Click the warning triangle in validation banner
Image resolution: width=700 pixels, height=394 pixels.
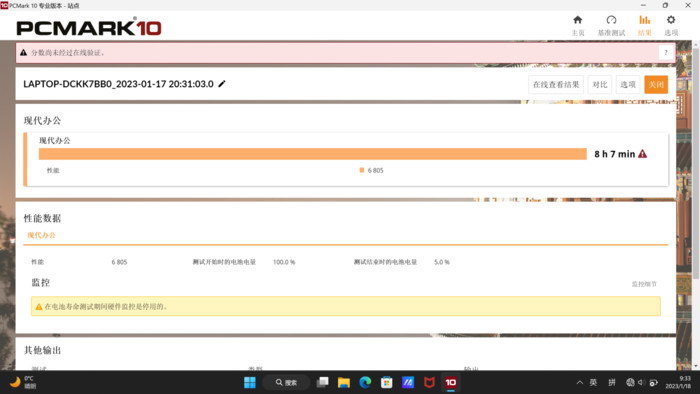(x=24, y=53)
